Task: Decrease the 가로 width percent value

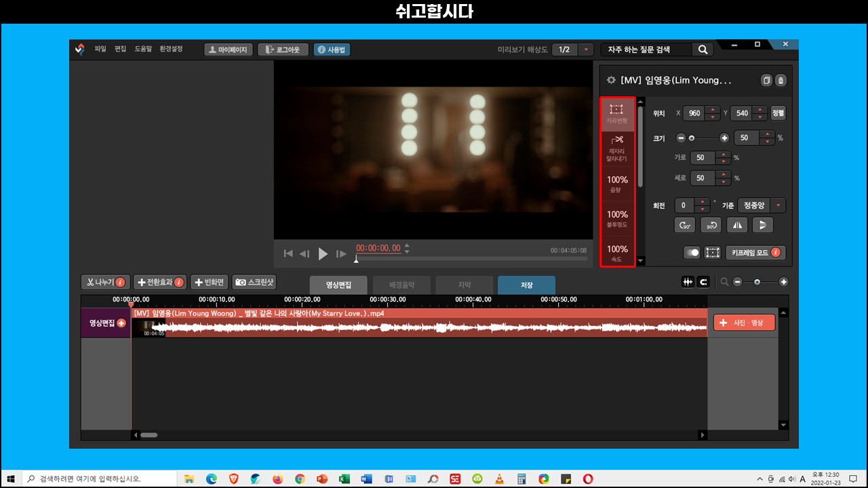Action: (x=724, y=161)
